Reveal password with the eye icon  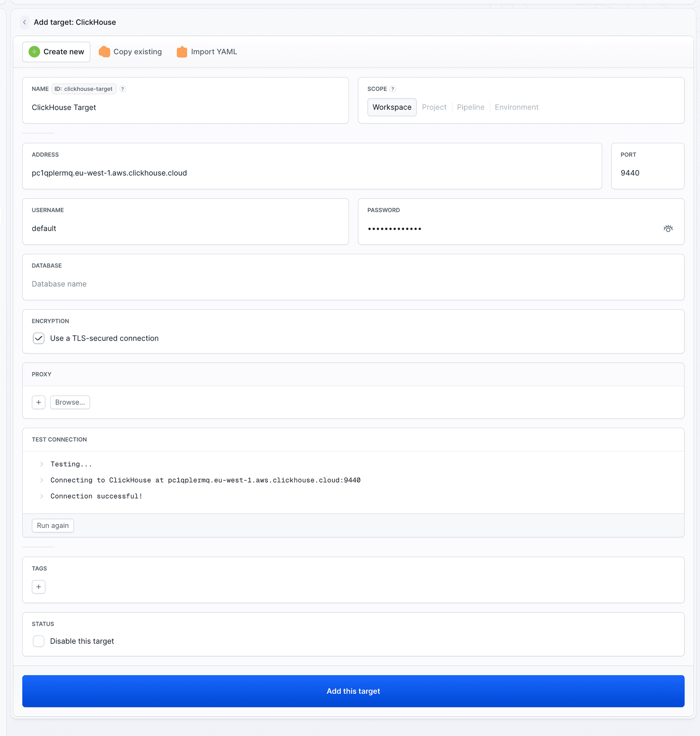(668, 228)
